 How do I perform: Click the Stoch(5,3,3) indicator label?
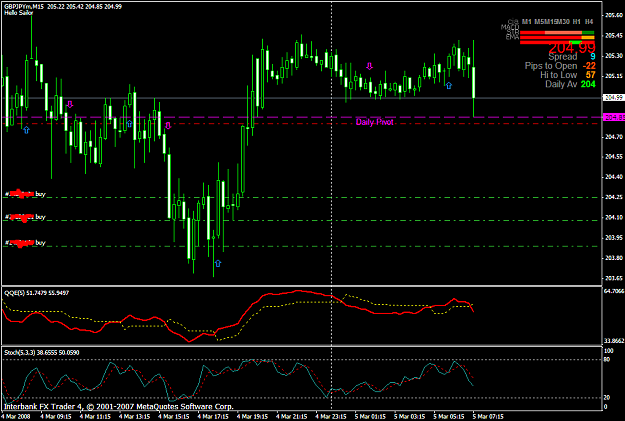tap(41, 352)
